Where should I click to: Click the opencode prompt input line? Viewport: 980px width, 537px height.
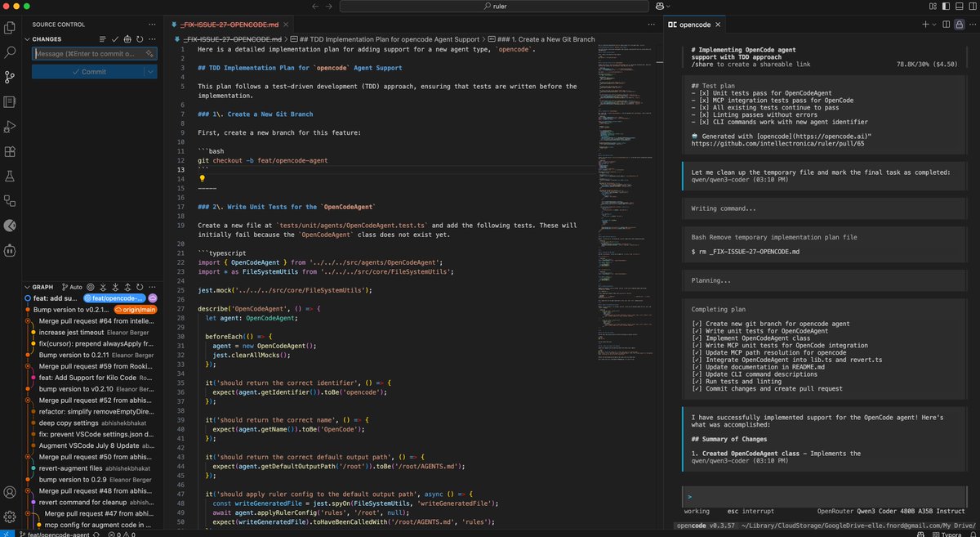point(826,496)
